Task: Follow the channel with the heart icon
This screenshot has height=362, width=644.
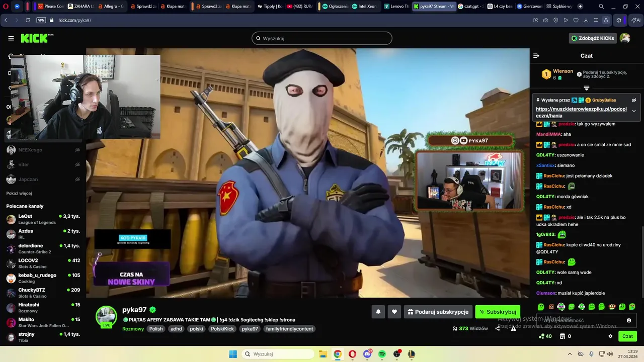Action: click(394, 312)
